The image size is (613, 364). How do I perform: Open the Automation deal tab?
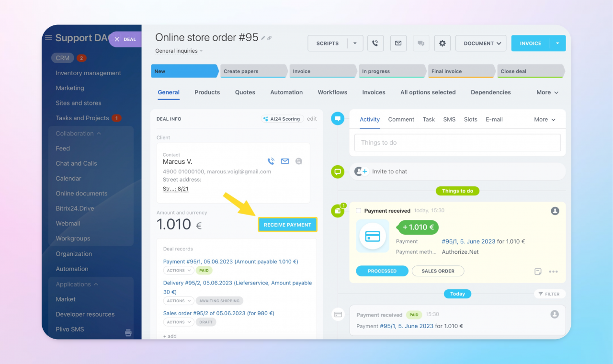[x=286, y=92]
